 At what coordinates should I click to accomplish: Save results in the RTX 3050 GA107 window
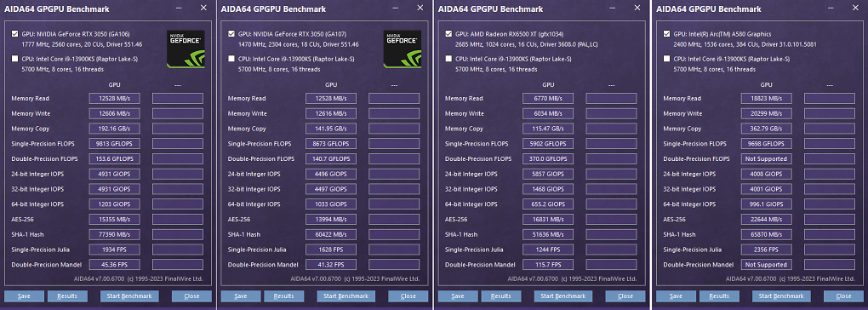(240, 296)
